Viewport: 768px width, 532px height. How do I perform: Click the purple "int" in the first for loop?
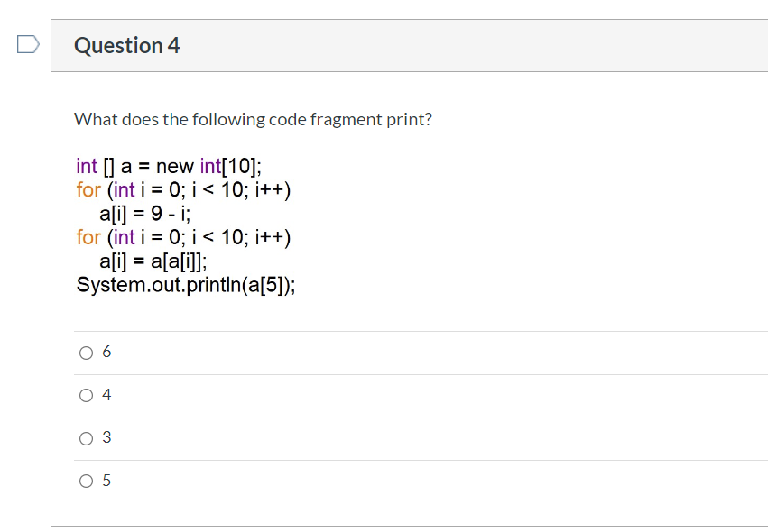(x=124, y=189)
